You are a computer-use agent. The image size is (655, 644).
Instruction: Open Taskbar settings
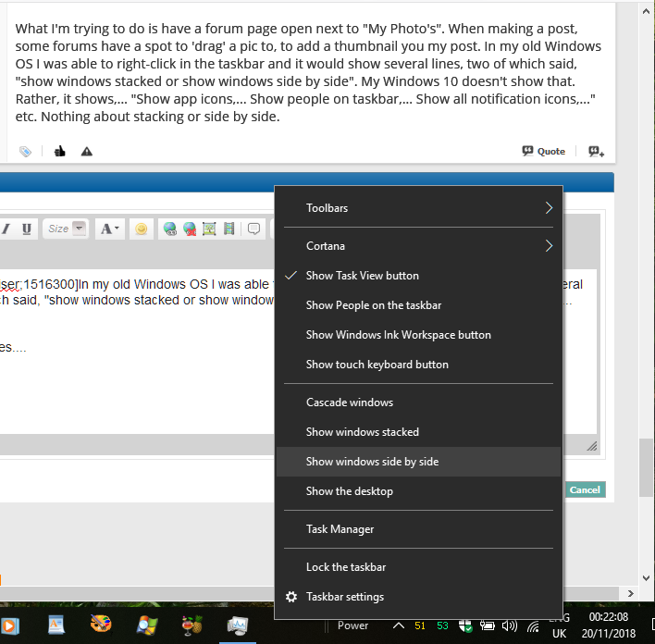(x=418, y=597)
